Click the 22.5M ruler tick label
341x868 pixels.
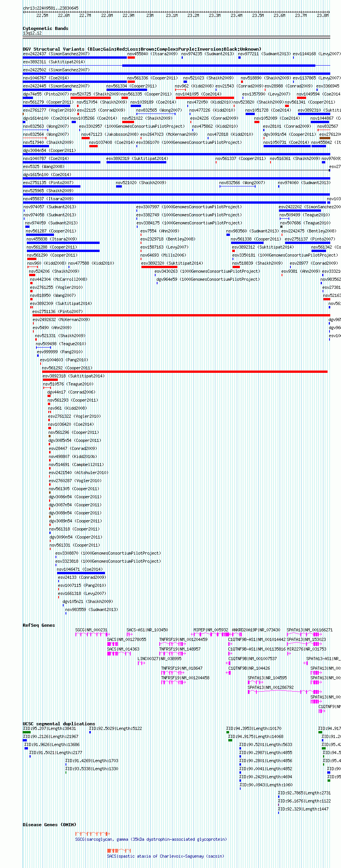point(42,15)
